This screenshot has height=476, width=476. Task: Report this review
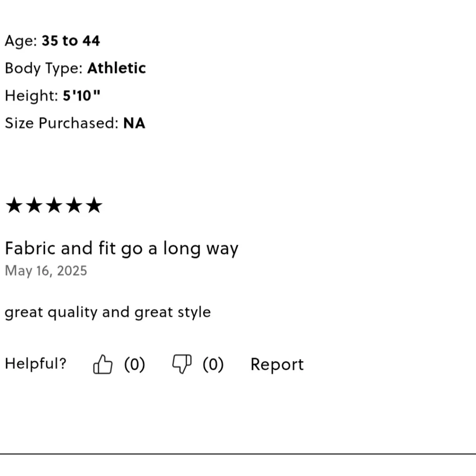pyautogui.click(x=277, y=364)
